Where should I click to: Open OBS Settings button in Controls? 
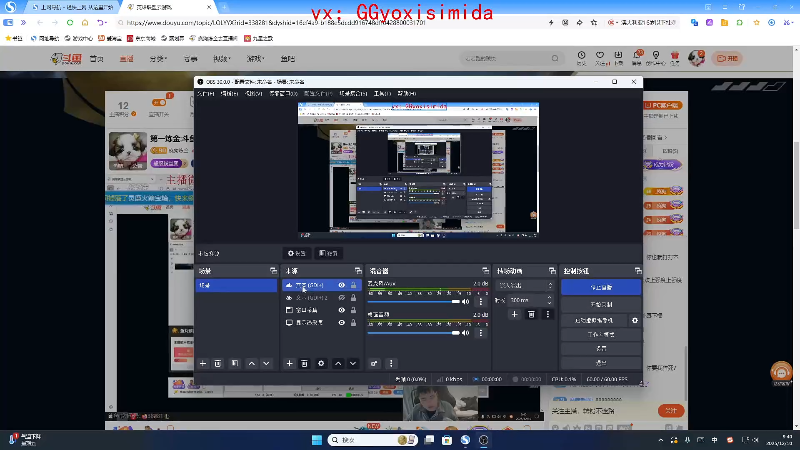click(601, 348)
